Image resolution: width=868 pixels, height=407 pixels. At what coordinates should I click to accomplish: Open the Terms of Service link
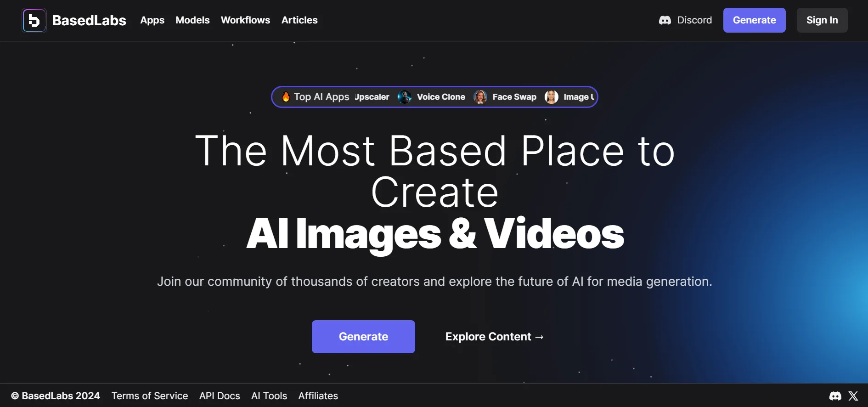[x=150, y=396]
